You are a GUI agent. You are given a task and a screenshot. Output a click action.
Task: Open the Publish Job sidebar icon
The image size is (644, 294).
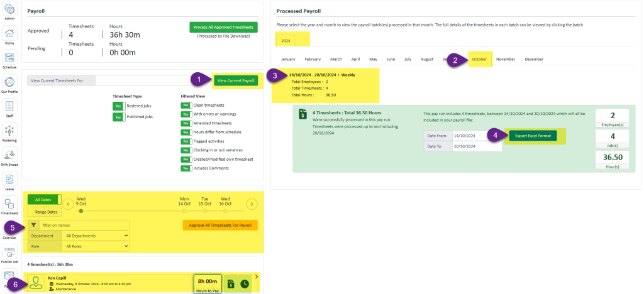10,251
